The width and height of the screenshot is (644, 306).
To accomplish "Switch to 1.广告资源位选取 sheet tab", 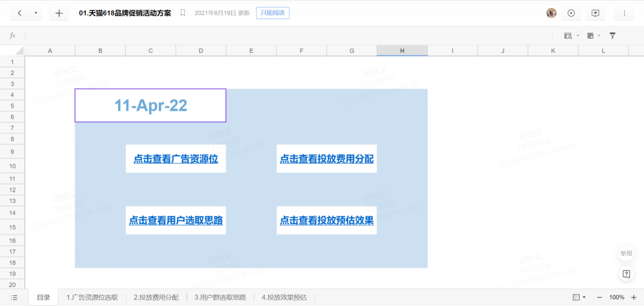I will click(x=92, y=298).
